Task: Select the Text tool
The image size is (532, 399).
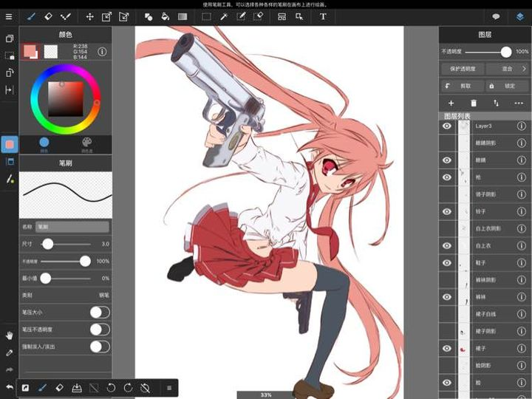Action: pos(323,16)
